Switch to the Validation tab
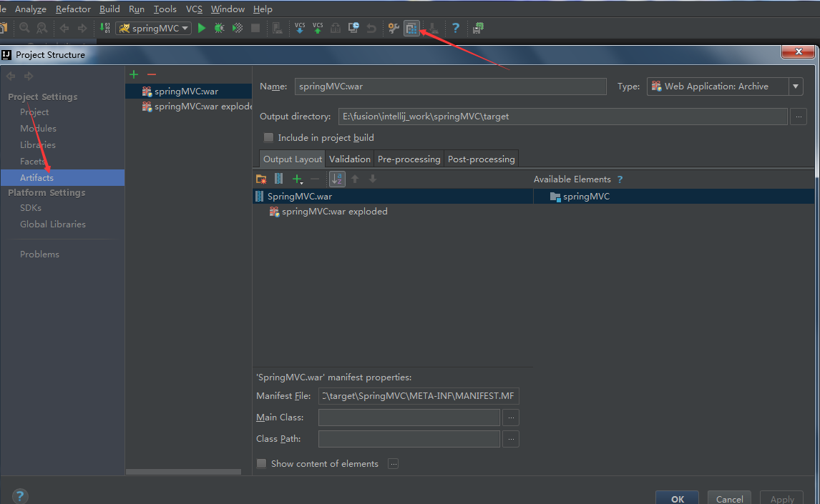Screen dimensions: 820x504 [349, 159]
